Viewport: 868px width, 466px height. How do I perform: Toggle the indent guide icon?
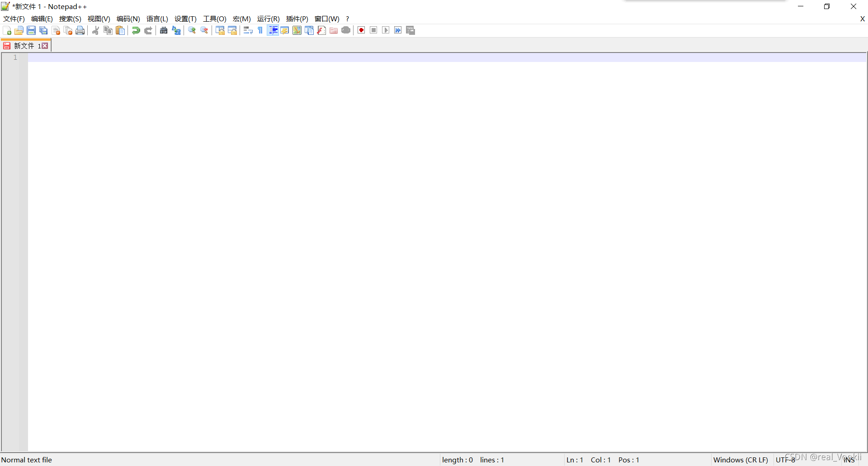273,30
